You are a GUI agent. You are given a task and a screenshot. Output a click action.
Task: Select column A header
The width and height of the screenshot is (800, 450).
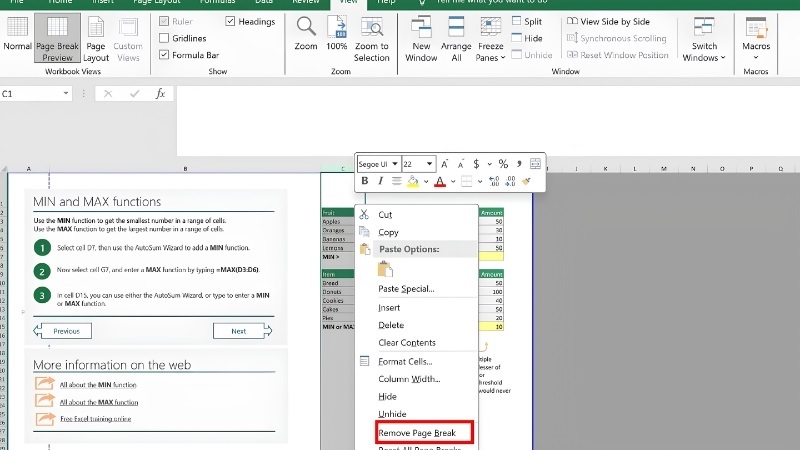[x=29, y=168]
